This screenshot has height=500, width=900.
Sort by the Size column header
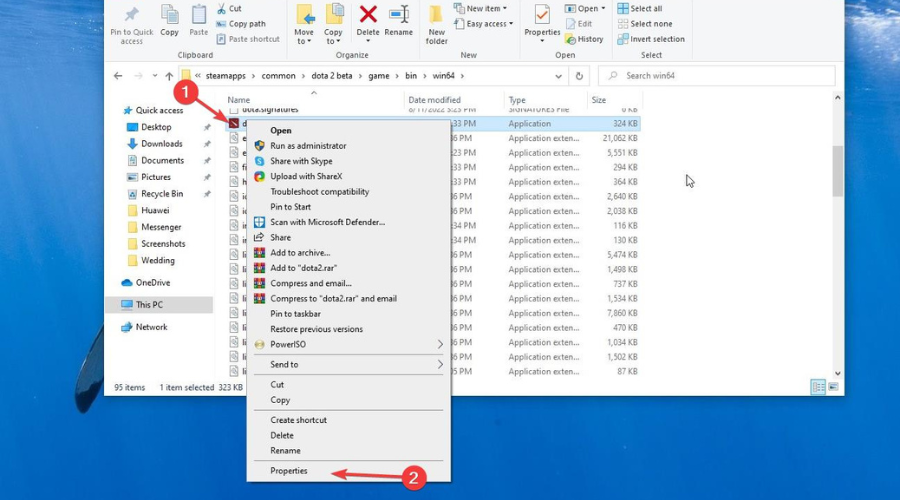(599, 100)
